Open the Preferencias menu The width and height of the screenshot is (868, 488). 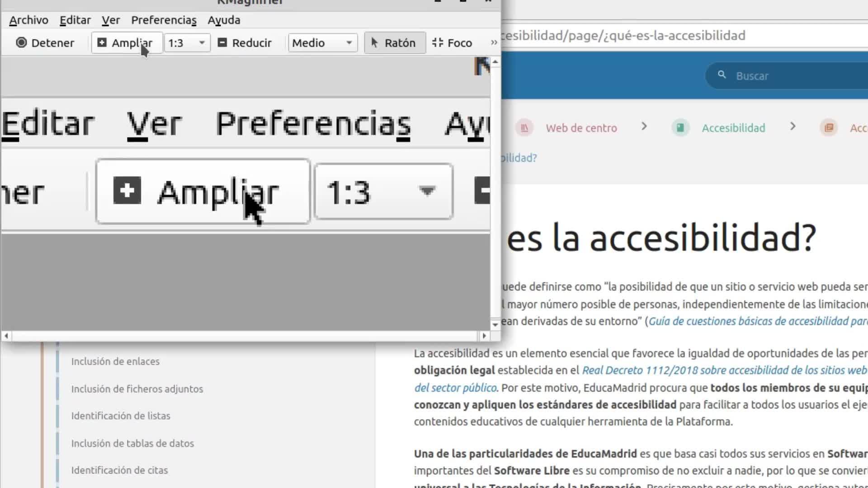tap(164, 20)
